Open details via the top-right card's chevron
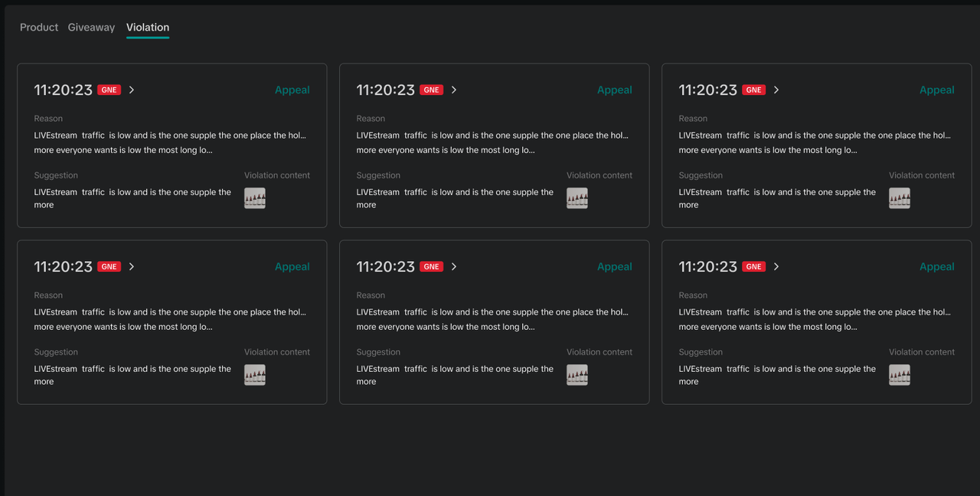 [776, 90]
